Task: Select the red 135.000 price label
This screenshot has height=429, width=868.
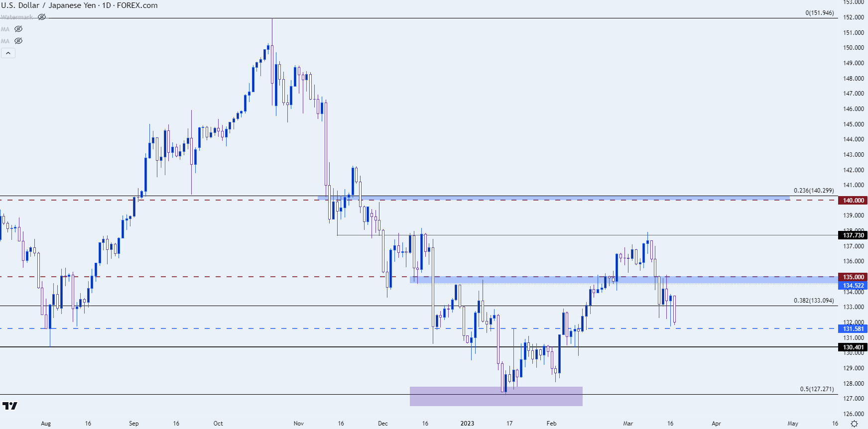Action: (853, 277)
